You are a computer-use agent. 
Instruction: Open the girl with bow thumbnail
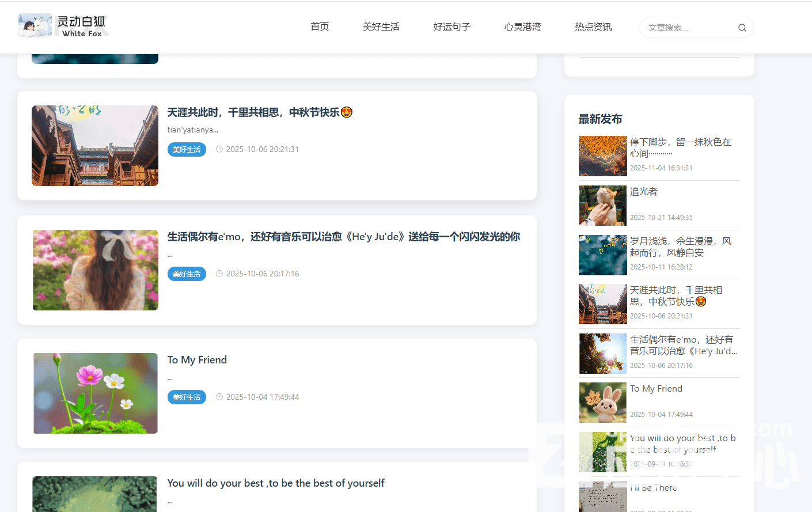(95, 270)
